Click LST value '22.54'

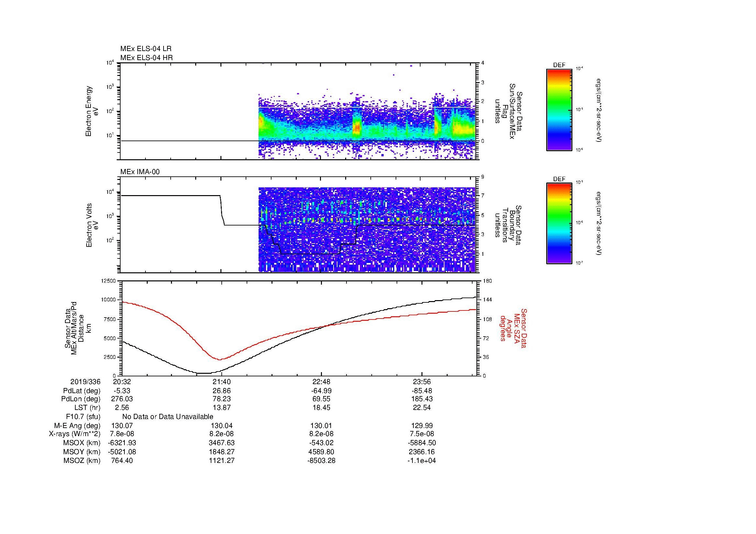pos(422,408)
